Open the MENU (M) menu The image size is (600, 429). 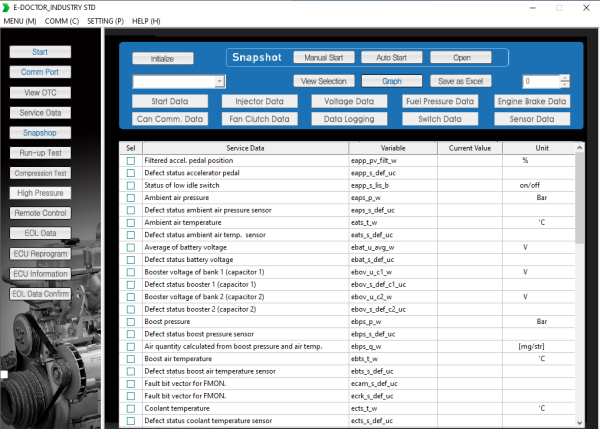(x=20, y=21)
